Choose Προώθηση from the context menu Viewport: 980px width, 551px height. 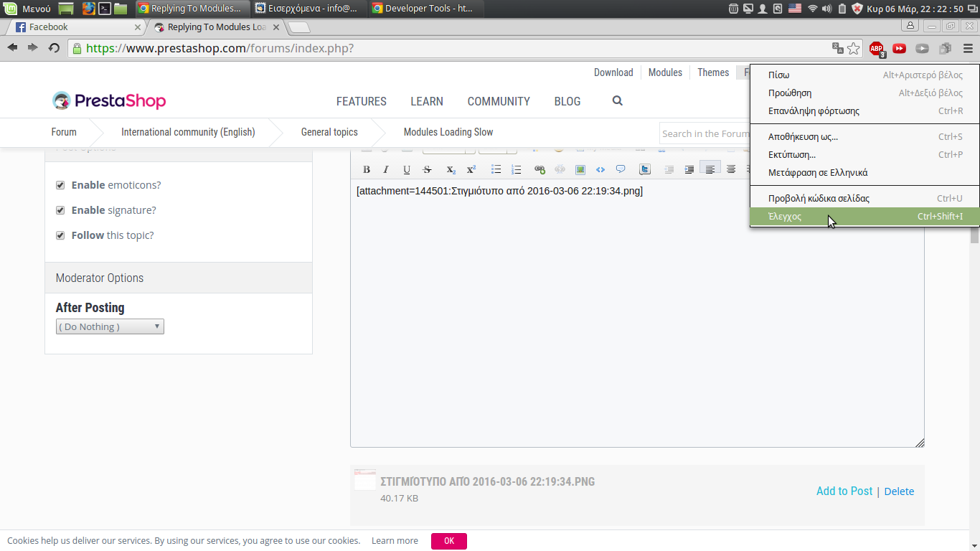tap(864, 93)
